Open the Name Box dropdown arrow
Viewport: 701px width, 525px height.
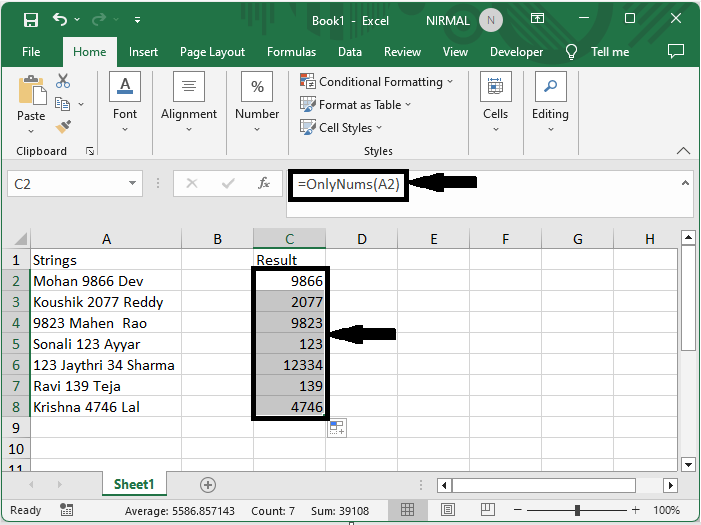tap(133, 184)
